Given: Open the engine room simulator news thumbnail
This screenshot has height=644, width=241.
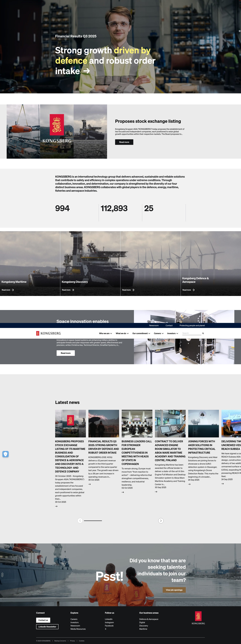Looking at the screenshot, I should pos(170,423).
